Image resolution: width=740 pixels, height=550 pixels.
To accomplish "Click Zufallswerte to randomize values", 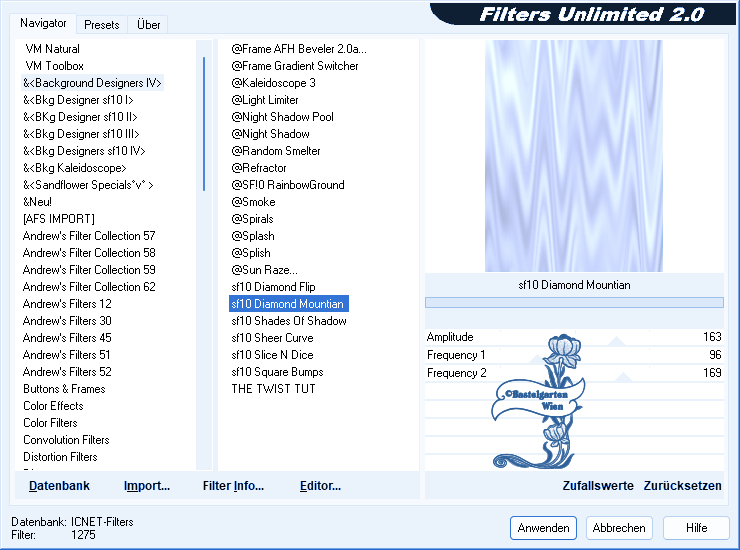I will click(x=598, y=486).
